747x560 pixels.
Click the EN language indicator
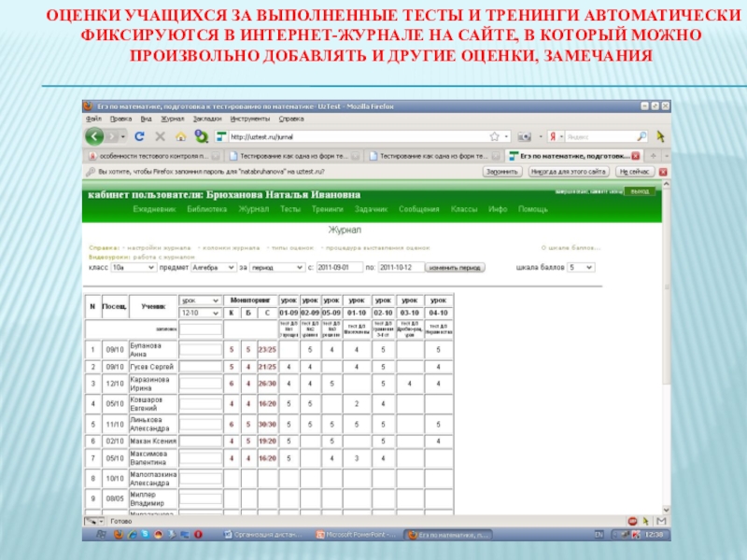tap(599, 535)
